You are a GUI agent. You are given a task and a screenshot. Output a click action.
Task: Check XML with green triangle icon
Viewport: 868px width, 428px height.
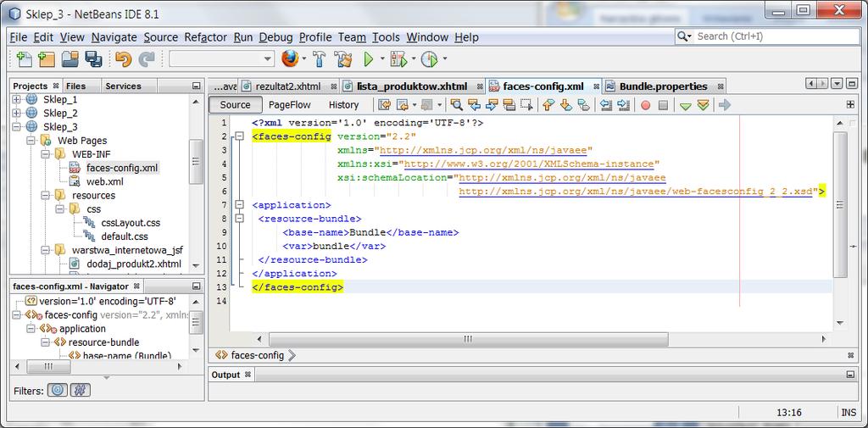685,105
